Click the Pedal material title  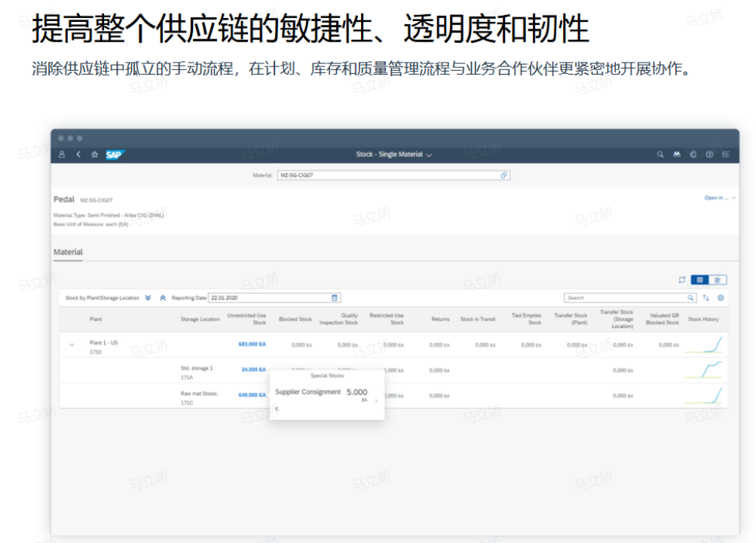coord(63,200)
